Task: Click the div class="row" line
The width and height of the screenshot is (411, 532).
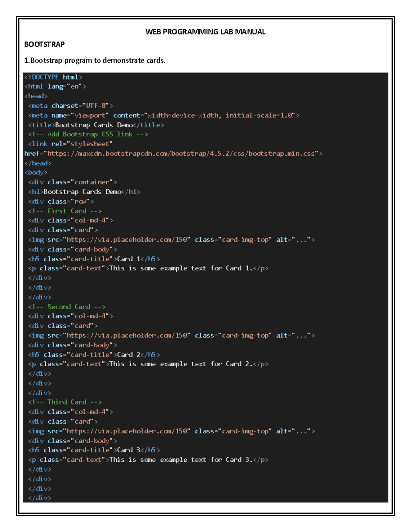Action: pyautogui.click(x=61, y=201)
